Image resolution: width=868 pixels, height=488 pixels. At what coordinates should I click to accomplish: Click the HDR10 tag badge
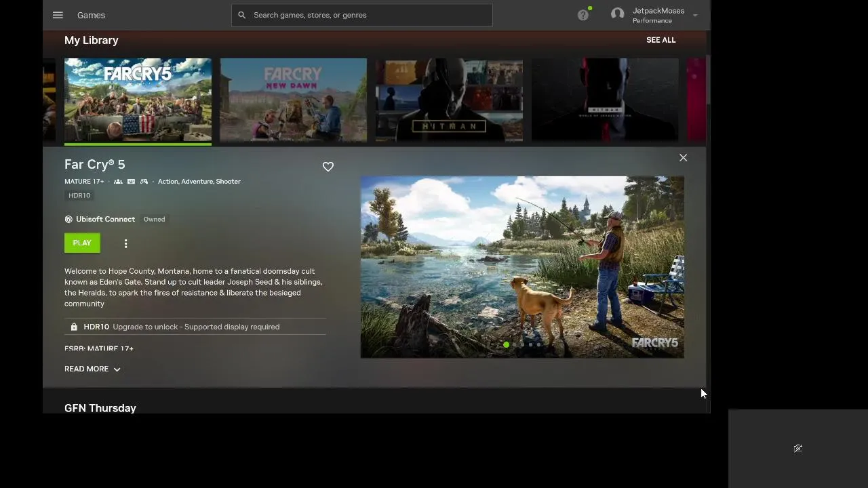(x=79, y=195)
